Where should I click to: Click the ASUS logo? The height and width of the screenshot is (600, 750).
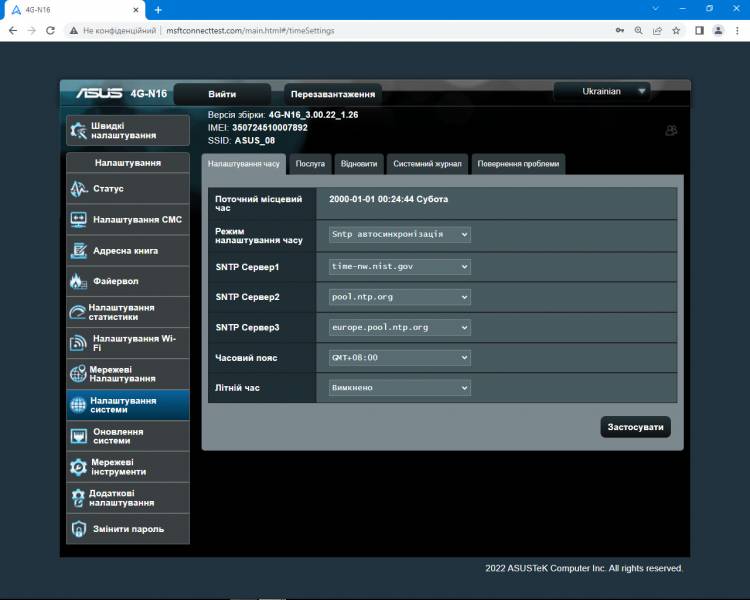[x=99, y=93]
